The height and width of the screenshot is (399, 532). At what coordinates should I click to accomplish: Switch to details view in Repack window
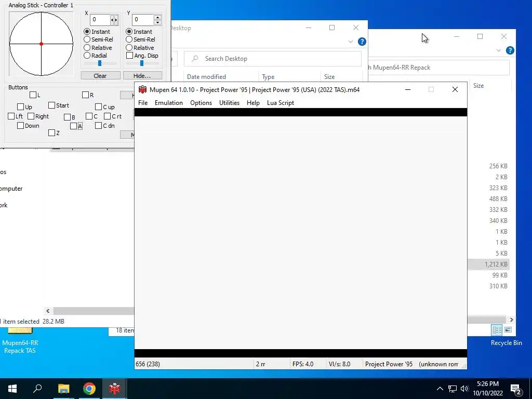[497, 330]
